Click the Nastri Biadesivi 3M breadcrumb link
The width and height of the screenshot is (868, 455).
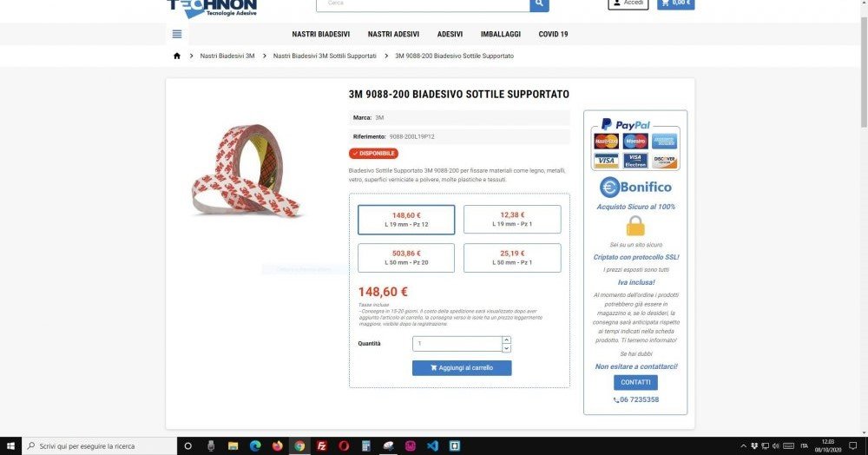tap(227, 56)
